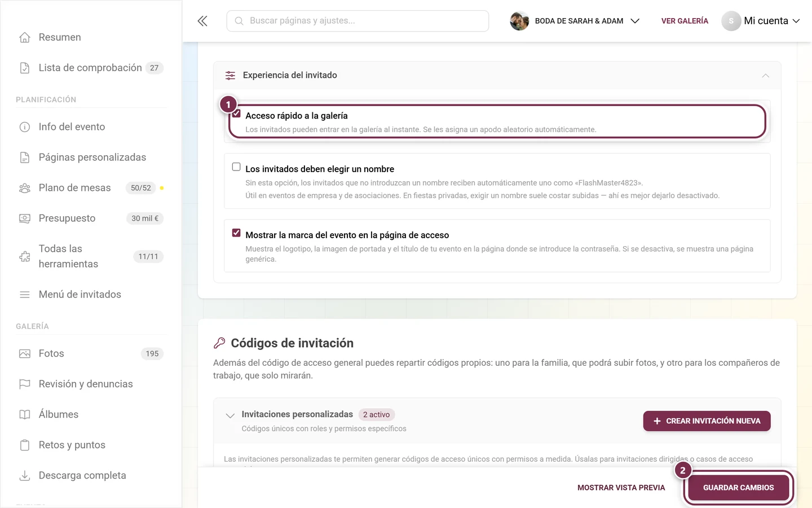812x508 pixels.
Task: Click the search magnifier icon
Action: point(239,21)
